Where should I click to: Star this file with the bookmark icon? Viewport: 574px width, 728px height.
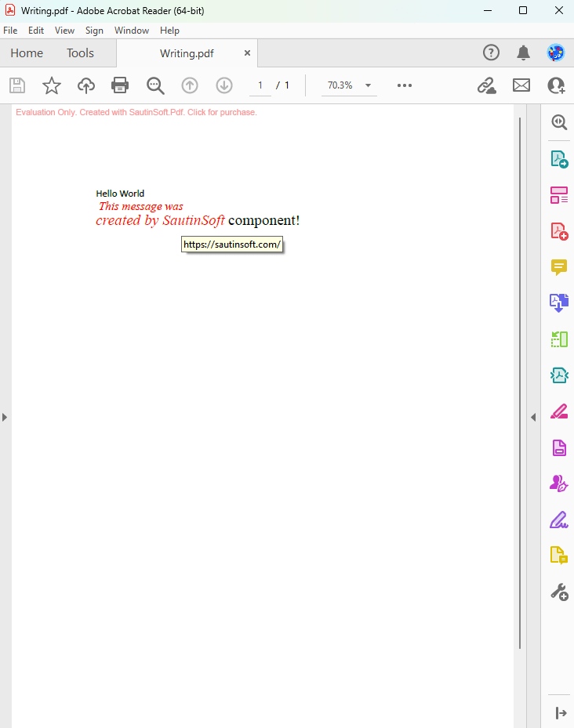click(52, 85)
